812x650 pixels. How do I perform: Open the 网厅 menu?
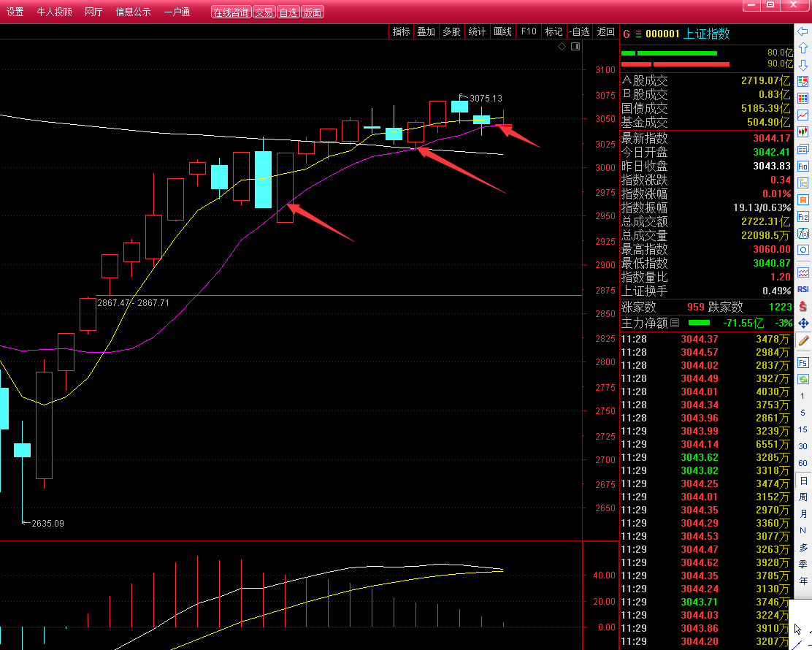point(93,12)
